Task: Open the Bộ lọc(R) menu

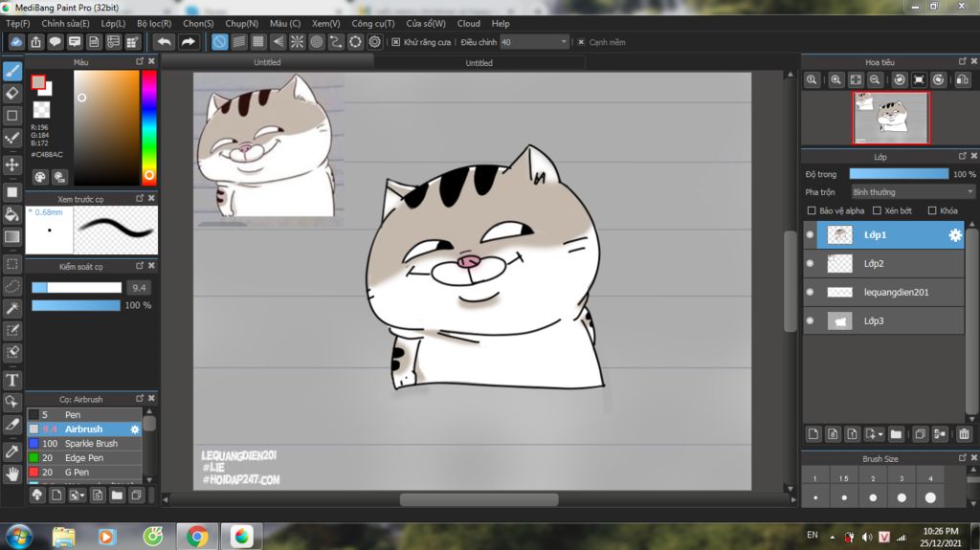Action: (x=154, y=23)
